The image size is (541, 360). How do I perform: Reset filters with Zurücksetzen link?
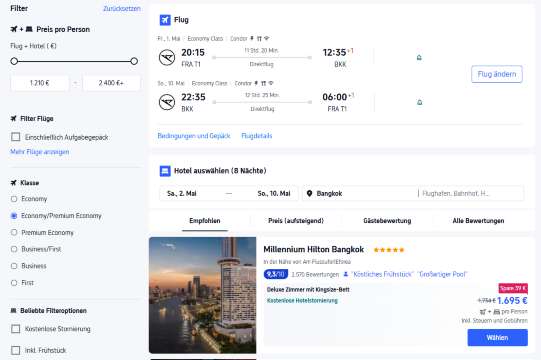click(122, 9)
